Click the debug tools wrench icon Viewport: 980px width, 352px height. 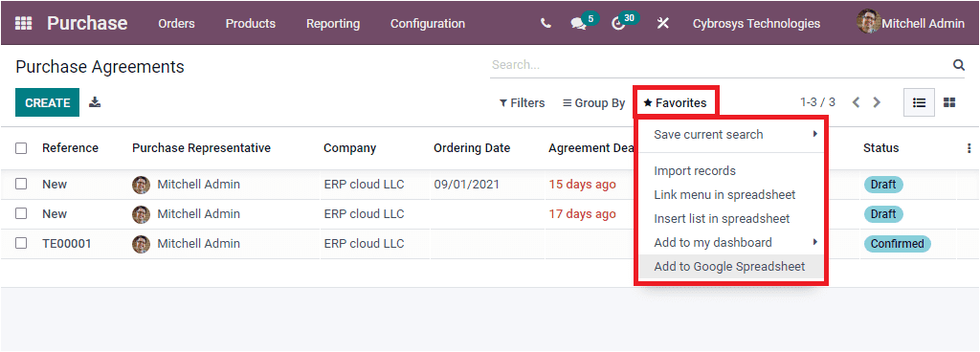(662, 24)
